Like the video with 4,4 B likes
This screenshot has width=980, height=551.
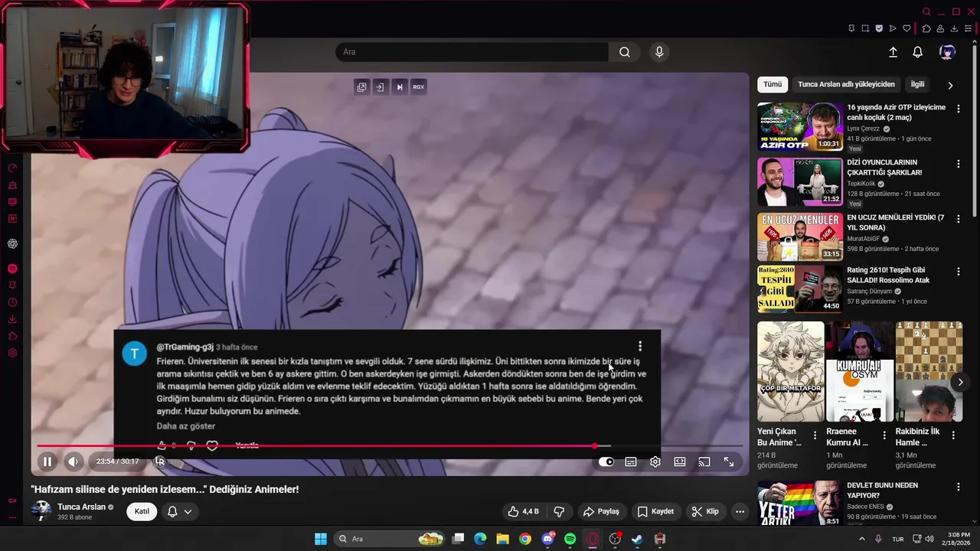[524, 511]
